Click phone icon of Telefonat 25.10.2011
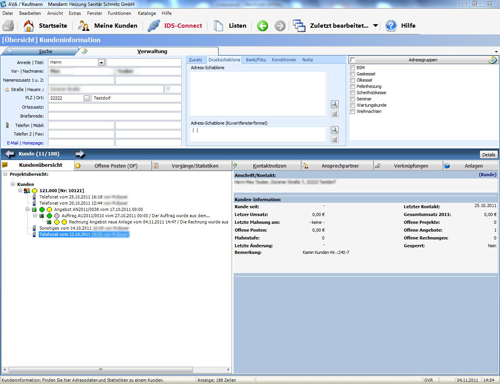The width and height of the screenshot is (500, 384). click(34, 197)
